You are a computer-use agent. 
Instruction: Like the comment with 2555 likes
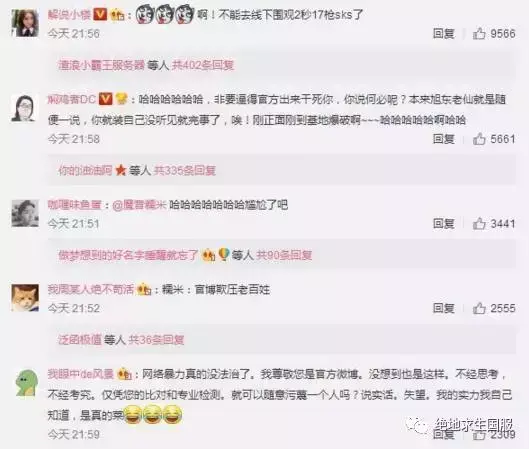tap(479, 308)
